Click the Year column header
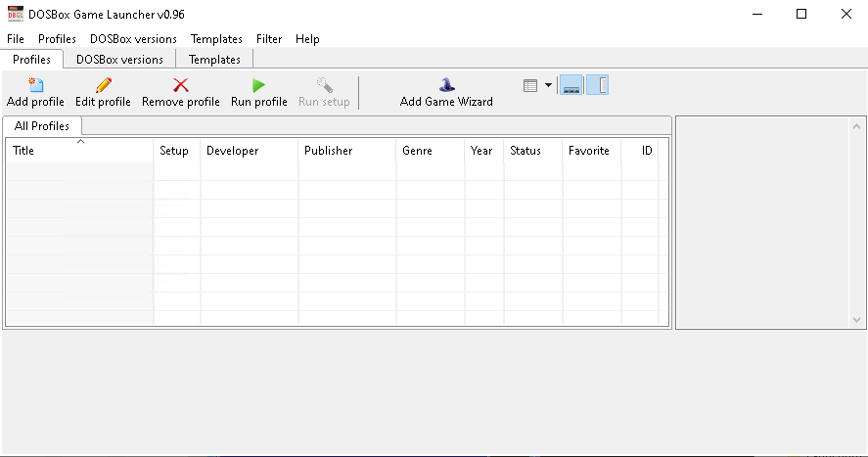This screenshot has height=457, width=868. click(x=481, y=151)
